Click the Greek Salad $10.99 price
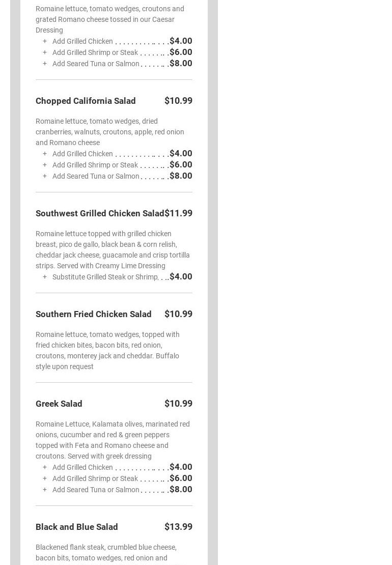 pyautogui.click(x=178, y=404)
